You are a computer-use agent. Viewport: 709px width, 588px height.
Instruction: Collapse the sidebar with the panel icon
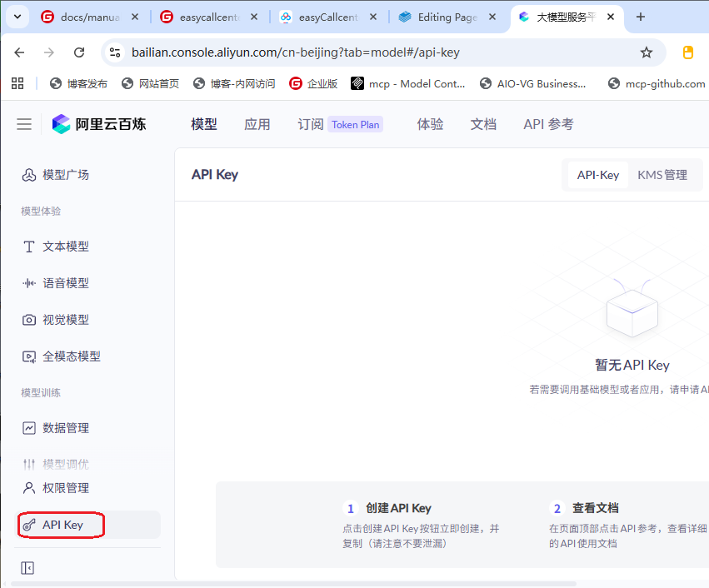[x=27, y=568]
